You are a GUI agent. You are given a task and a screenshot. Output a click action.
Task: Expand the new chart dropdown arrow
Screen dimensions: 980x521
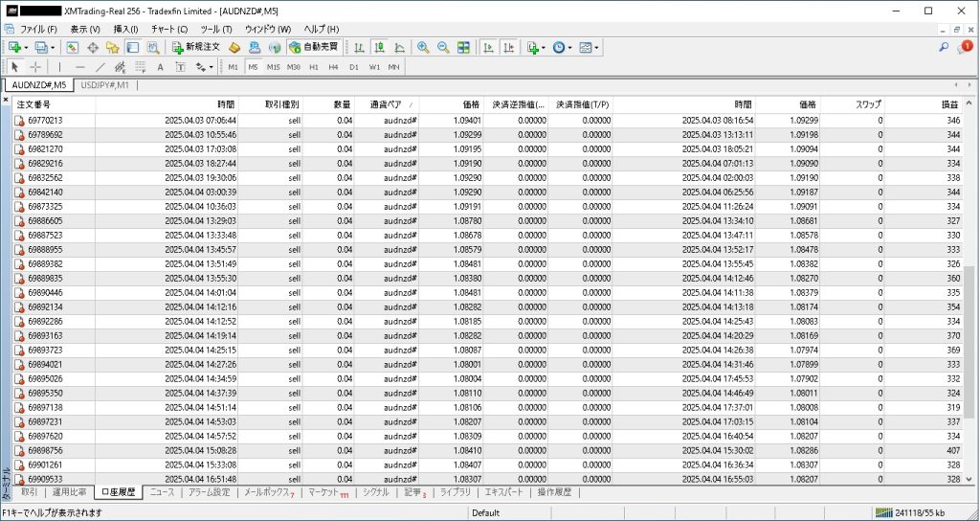click(26, 47)
